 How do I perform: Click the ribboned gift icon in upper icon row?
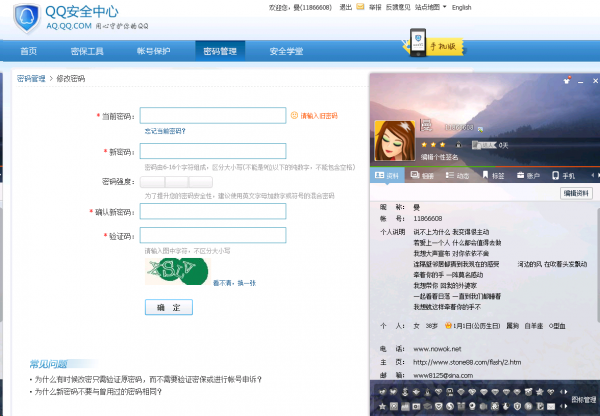pyautogui.click(x=528, y=392)
